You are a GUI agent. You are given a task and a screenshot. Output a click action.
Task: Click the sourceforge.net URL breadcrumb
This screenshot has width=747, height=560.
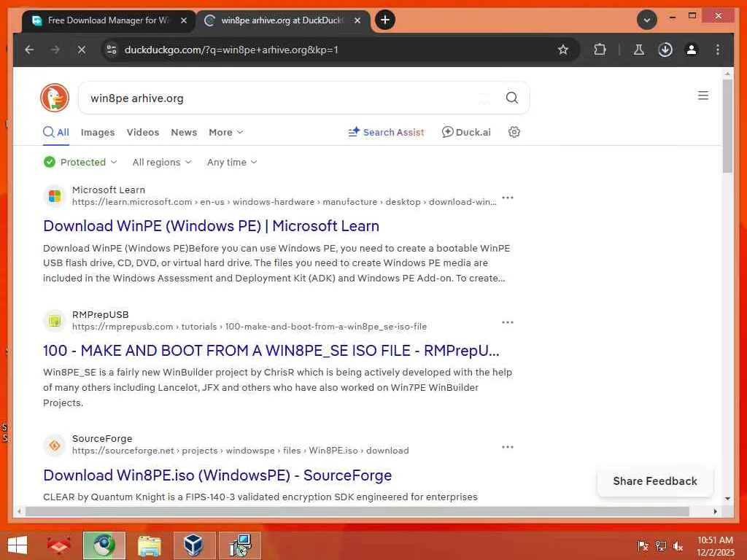[240, 451]
